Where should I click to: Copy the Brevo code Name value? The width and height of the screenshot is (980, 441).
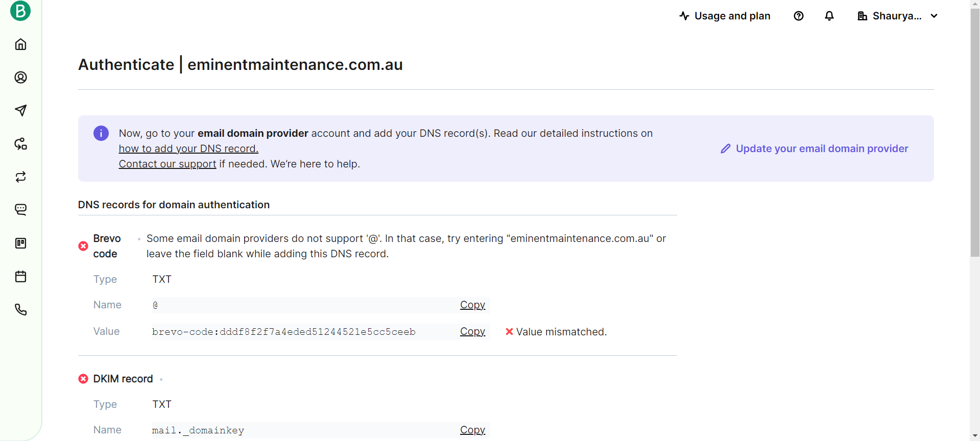coord(472,305)
